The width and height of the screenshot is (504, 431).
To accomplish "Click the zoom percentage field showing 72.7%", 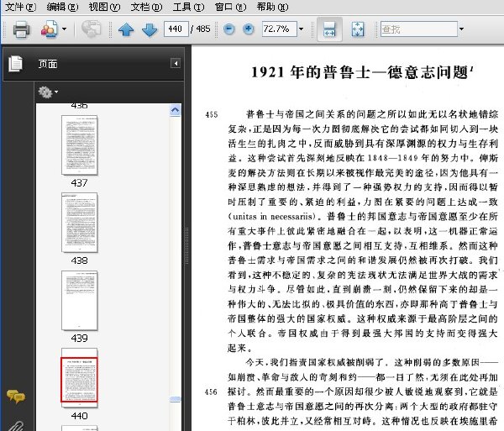I will (279, 29).
